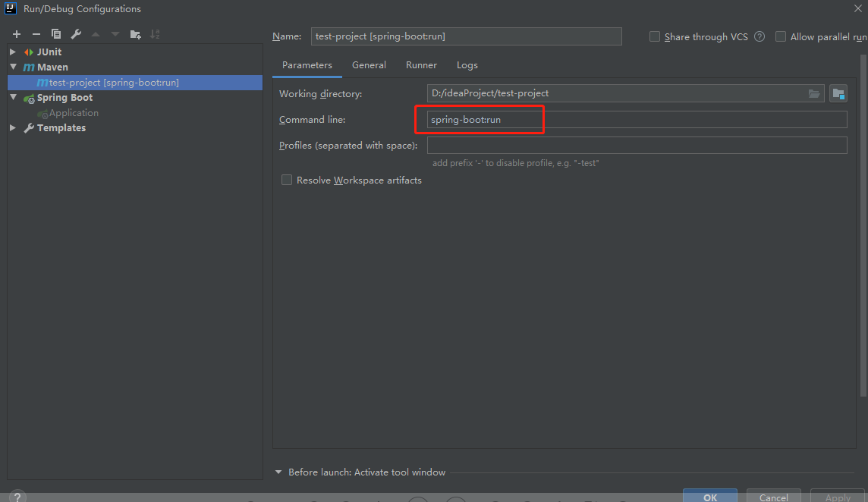Click the 'add prefix' hint text

coord(515,163)
